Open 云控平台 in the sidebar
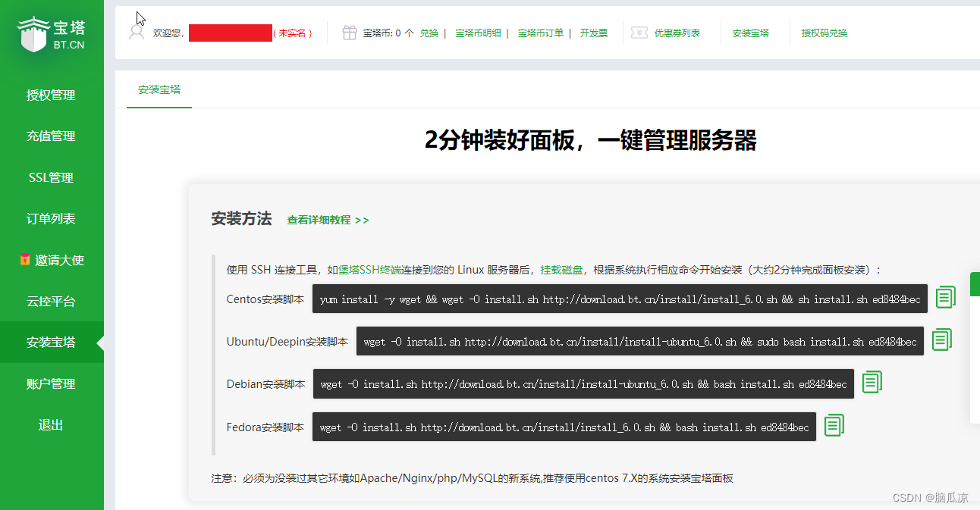The height and width of the screenshot is (510, 980). click(x=51, y=301)
